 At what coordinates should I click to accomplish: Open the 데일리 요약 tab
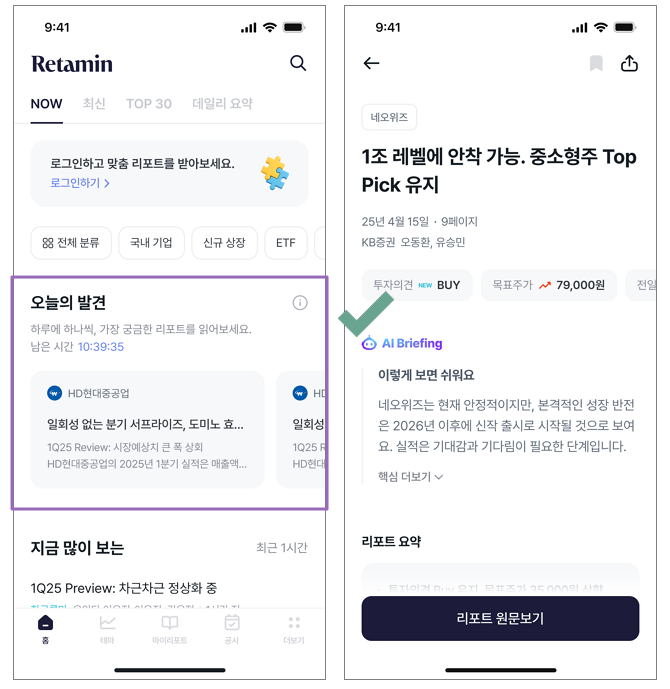coord(222,104)
